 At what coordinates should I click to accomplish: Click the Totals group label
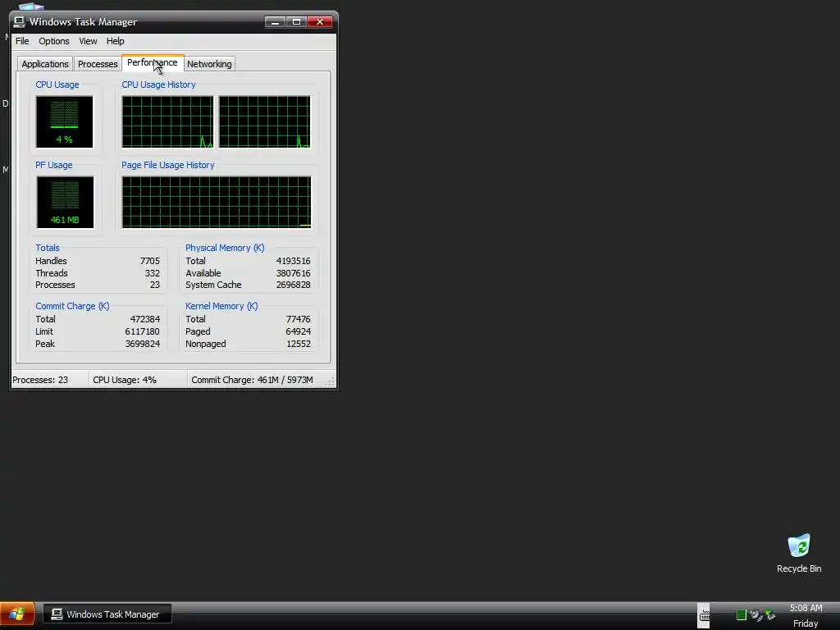(x=47, y=248)
